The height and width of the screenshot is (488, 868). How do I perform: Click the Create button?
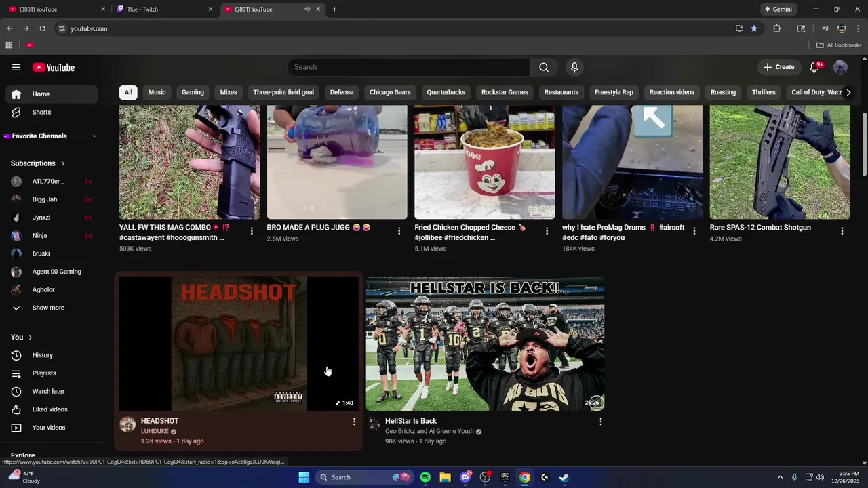778,67
